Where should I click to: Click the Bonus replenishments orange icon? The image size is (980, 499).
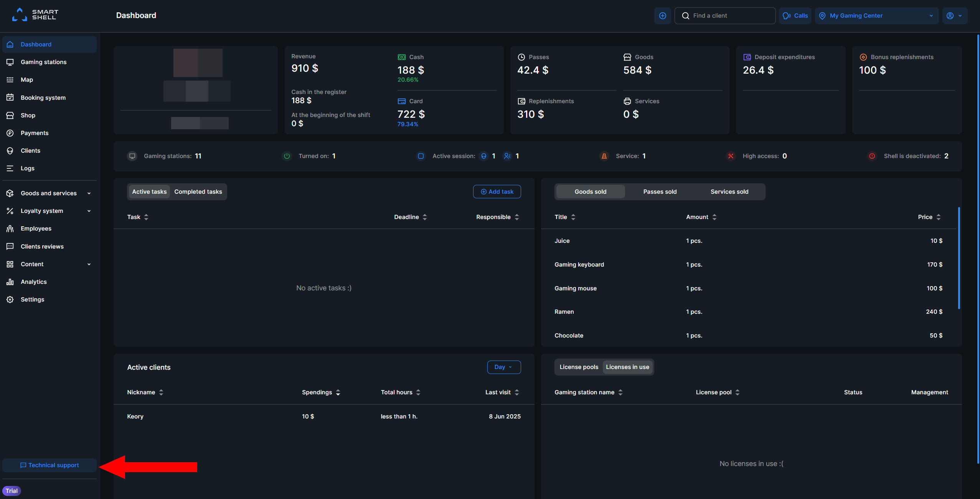863,57
